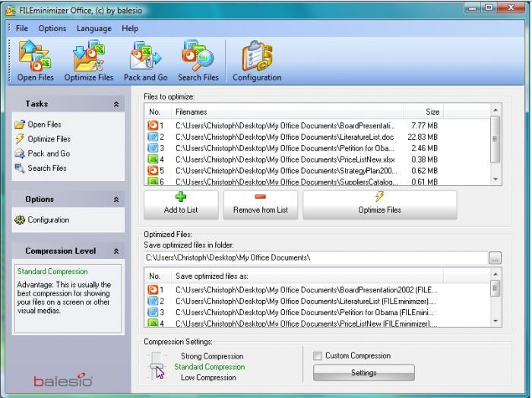Click up arrow of optimized files list scrollbar
The image size is (532, 398).
[x=496, y=274]
